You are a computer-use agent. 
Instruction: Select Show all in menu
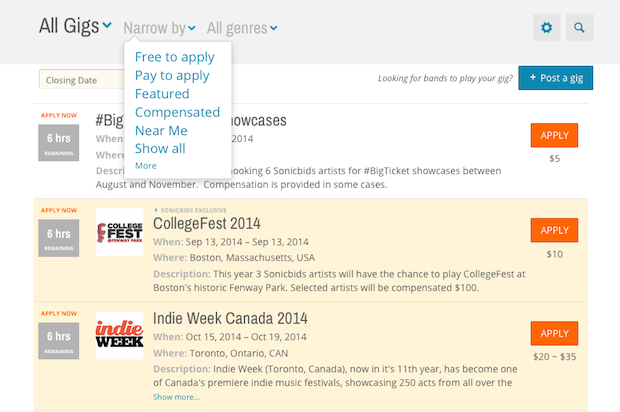click(x=160, y=148)
